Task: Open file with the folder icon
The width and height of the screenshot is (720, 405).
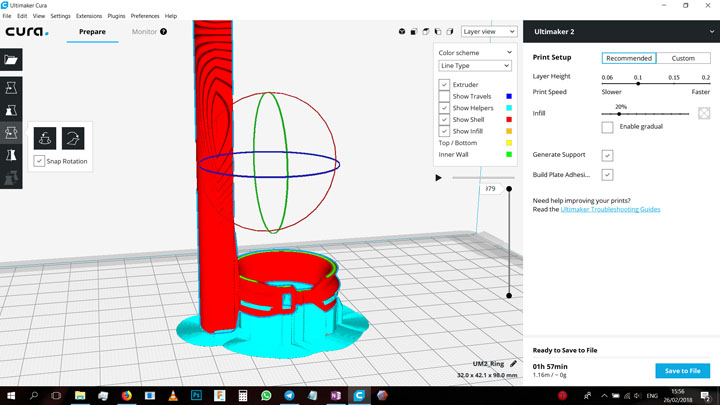Action: click(x=11, y=60)
